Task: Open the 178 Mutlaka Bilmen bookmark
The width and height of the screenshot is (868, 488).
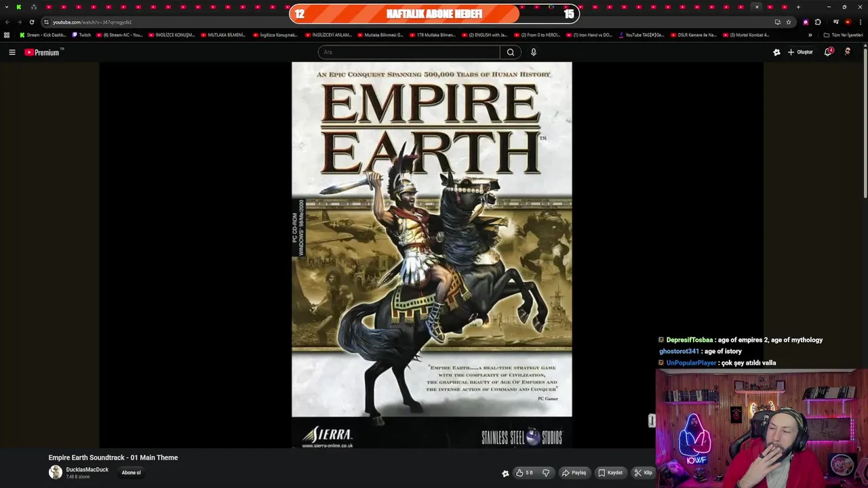Action: click(433, 35)
